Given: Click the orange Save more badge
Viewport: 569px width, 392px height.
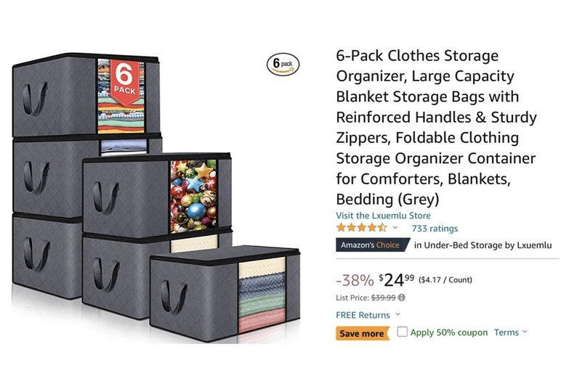Looking at the screenshot, I should 362,333.
